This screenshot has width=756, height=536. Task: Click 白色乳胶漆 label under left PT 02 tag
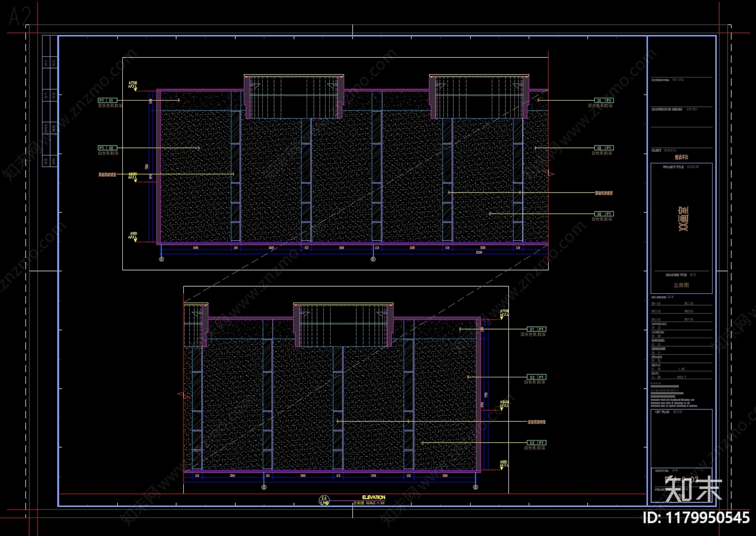[108, 153]
